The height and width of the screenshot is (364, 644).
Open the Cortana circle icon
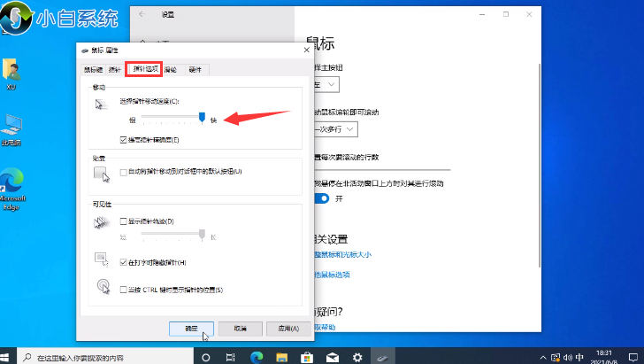(x=206, y=357)
